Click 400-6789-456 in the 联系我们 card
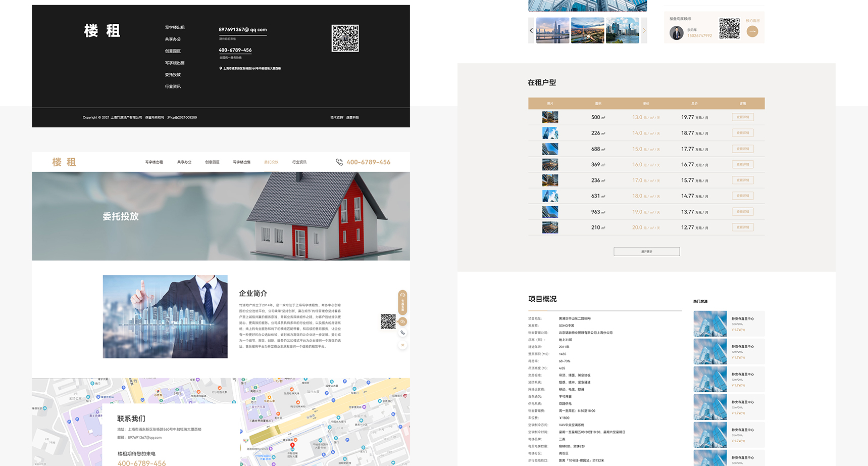868x466 pixels. [x=142, y=463]
